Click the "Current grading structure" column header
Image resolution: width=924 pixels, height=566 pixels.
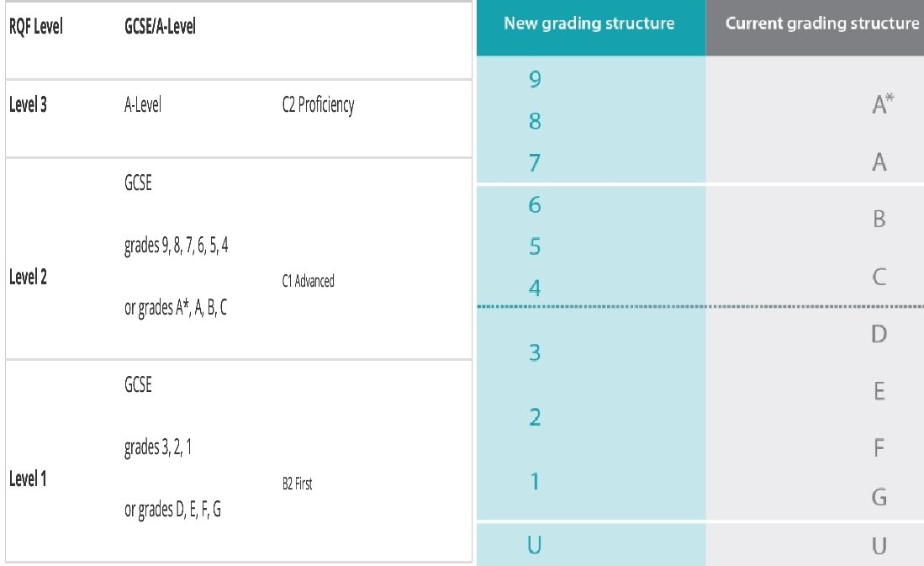point(821,24)
